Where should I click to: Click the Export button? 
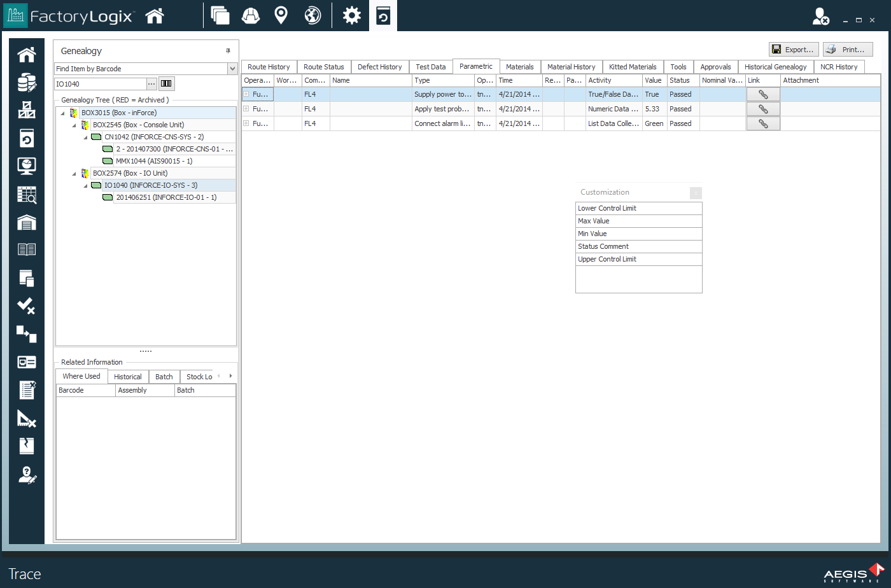click(x=793, y=49)
